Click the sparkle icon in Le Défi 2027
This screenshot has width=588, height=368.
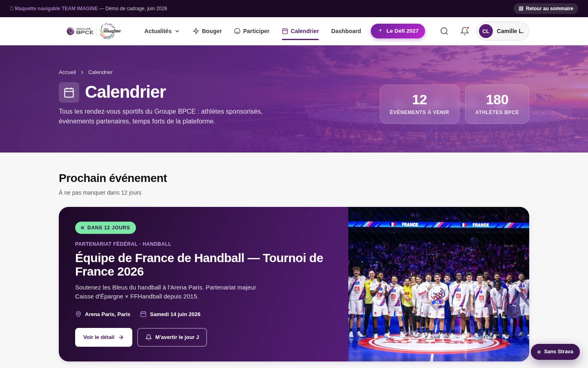380,31
